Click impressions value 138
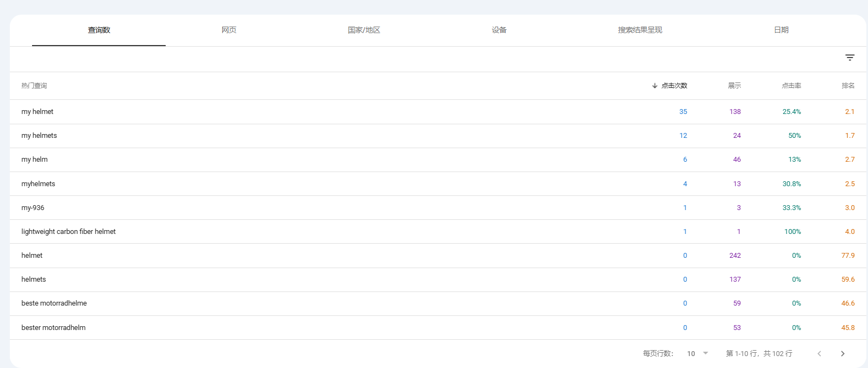The height and width of the screenshot is (368, 868). click(x=735, y=112)
